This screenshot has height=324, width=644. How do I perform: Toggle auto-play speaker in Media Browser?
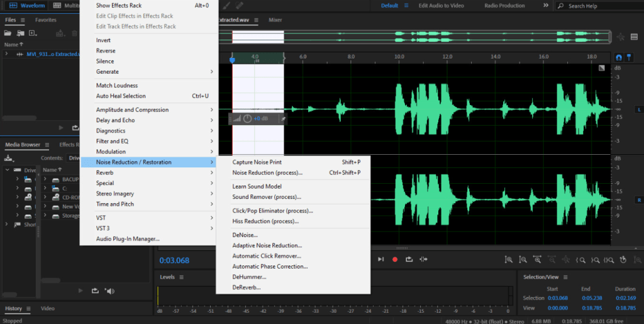pos(110,291)
